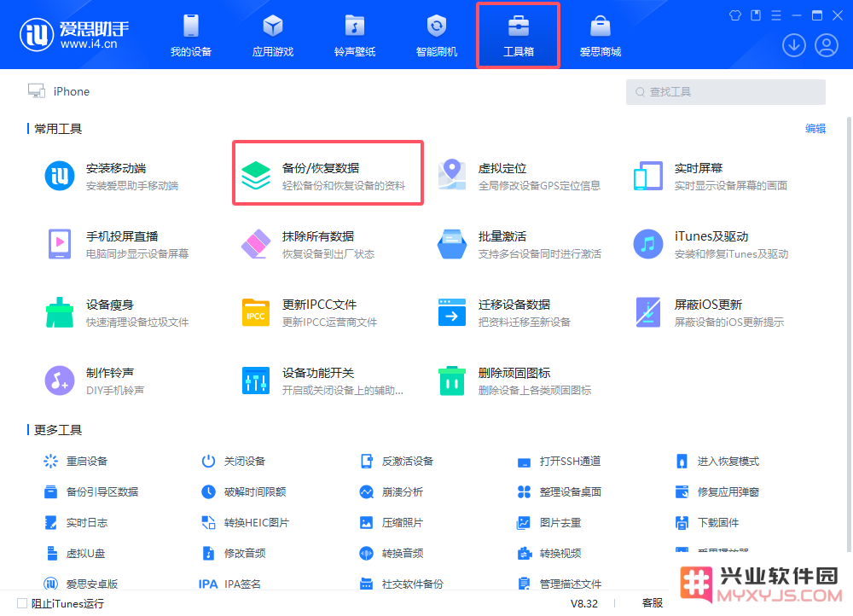
Task: Click the 编辑 link for common tools
Action: [815, 129]
